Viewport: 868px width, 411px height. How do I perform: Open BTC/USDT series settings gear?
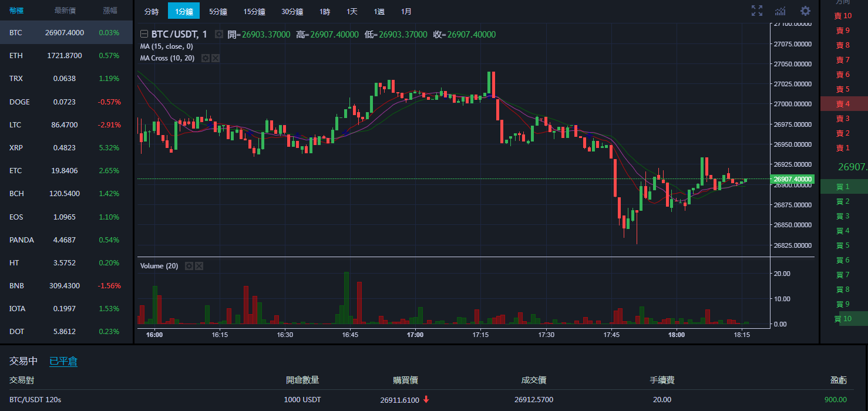pos(218,35)
